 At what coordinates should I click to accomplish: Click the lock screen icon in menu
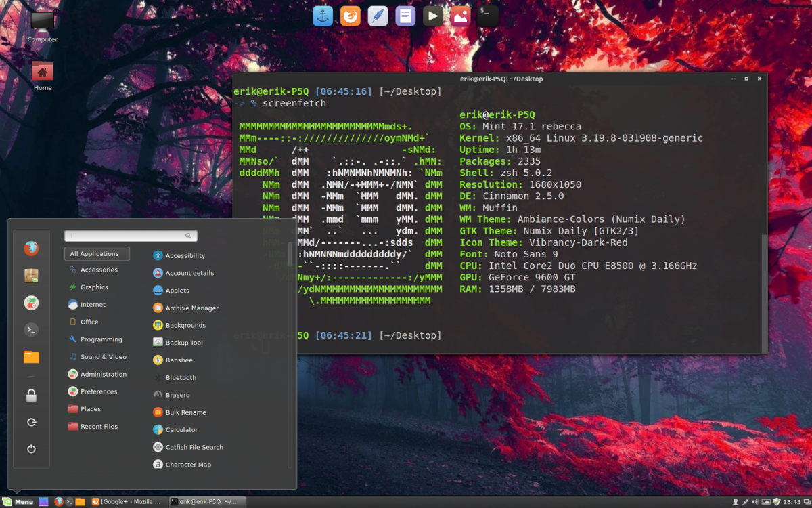[x=31, y=396]
